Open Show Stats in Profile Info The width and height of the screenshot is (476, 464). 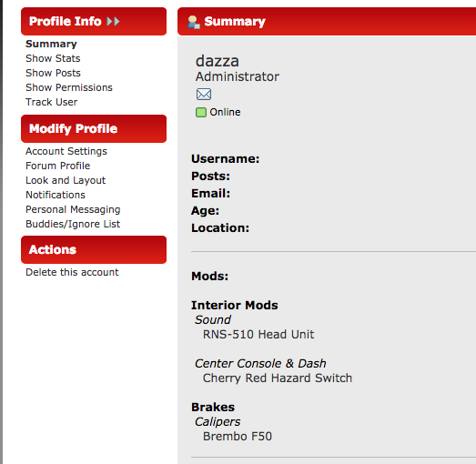53,58
